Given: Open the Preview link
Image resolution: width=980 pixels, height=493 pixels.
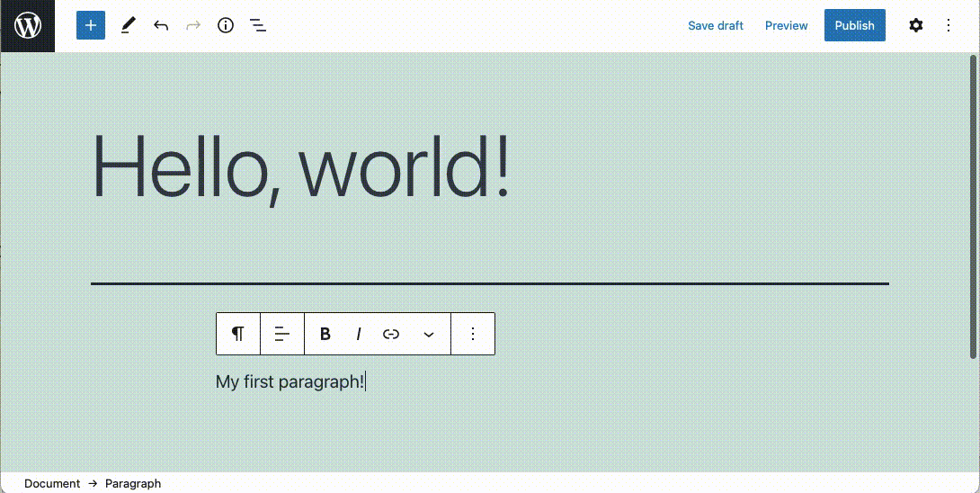Looking at the screenshot, I should point(787,26).
